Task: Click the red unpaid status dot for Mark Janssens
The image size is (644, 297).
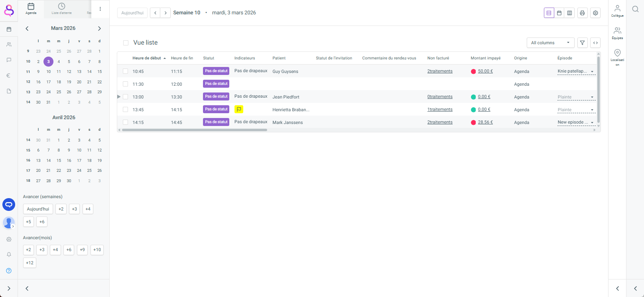Action: point(473,122)
